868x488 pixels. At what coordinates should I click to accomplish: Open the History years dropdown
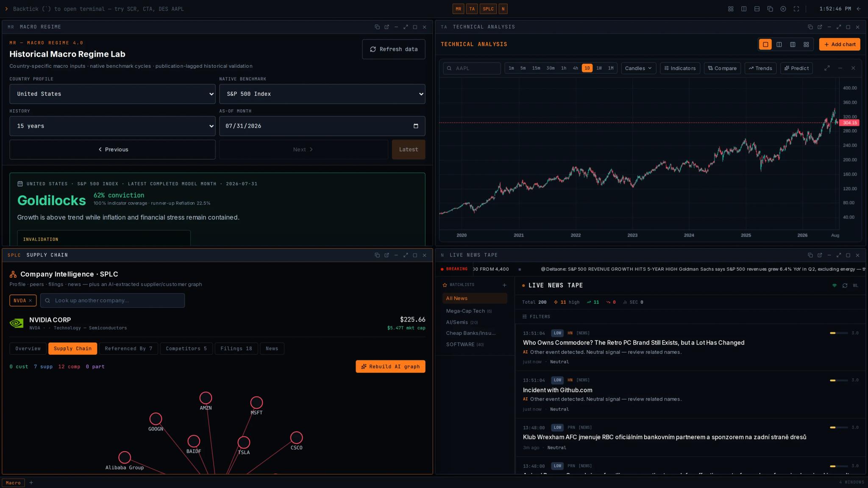112,126
